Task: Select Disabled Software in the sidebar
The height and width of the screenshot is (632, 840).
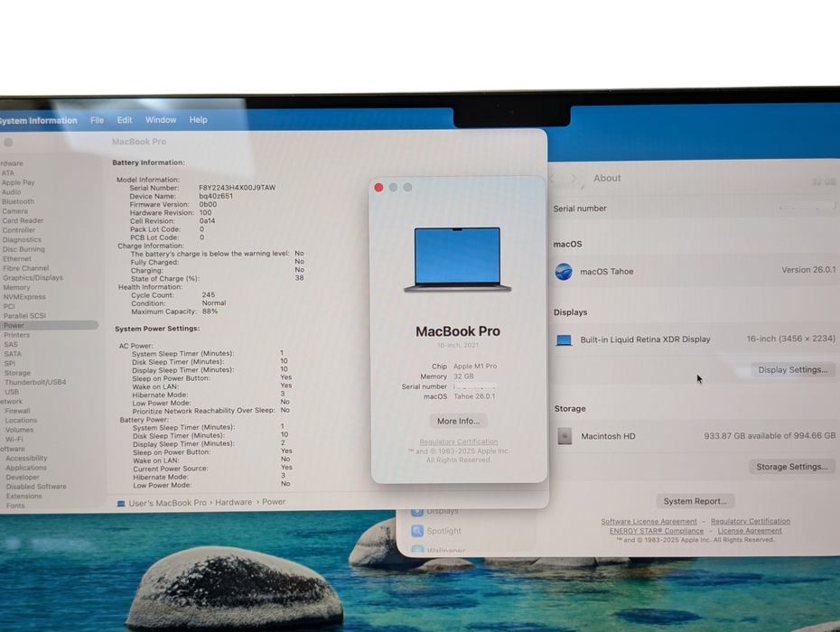Action: 36,487
